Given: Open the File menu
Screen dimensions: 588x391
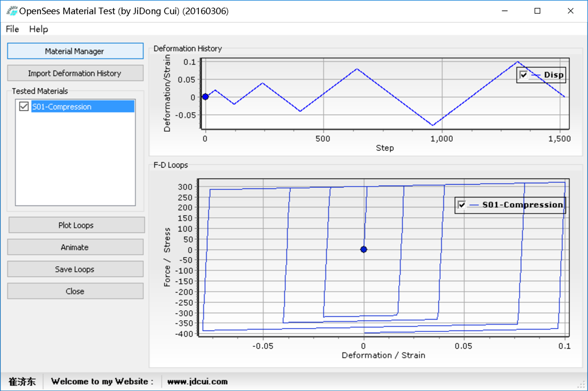Looking at the screenshot, I should [x=12, y=29].
